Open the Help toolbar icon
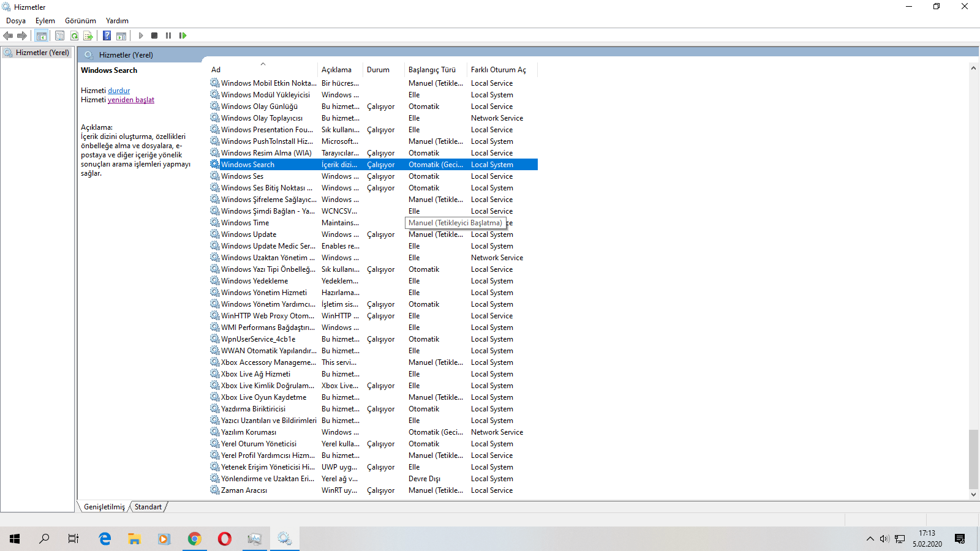The width and height of the screenshot is (980, 551). 107,36
